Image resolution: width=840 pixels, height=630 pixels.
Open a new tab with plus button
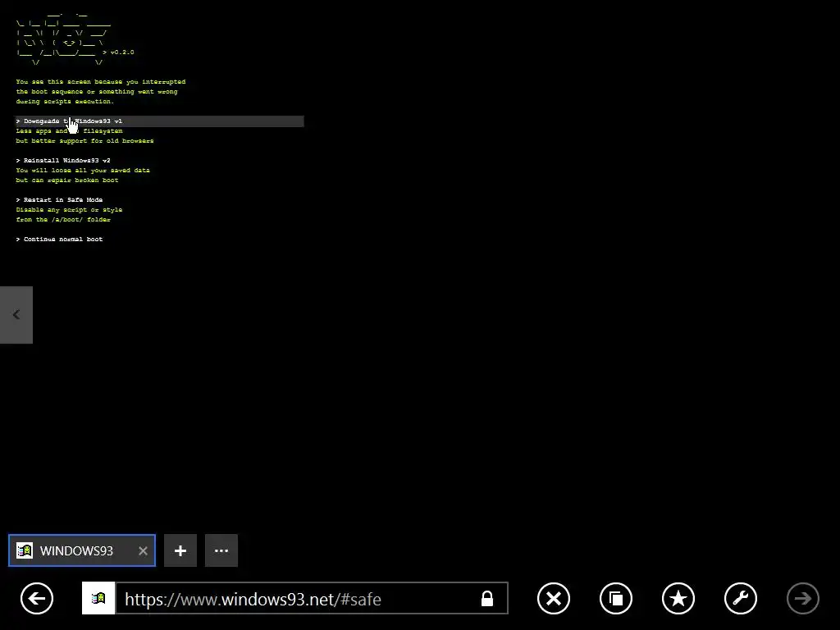point(180,550)
